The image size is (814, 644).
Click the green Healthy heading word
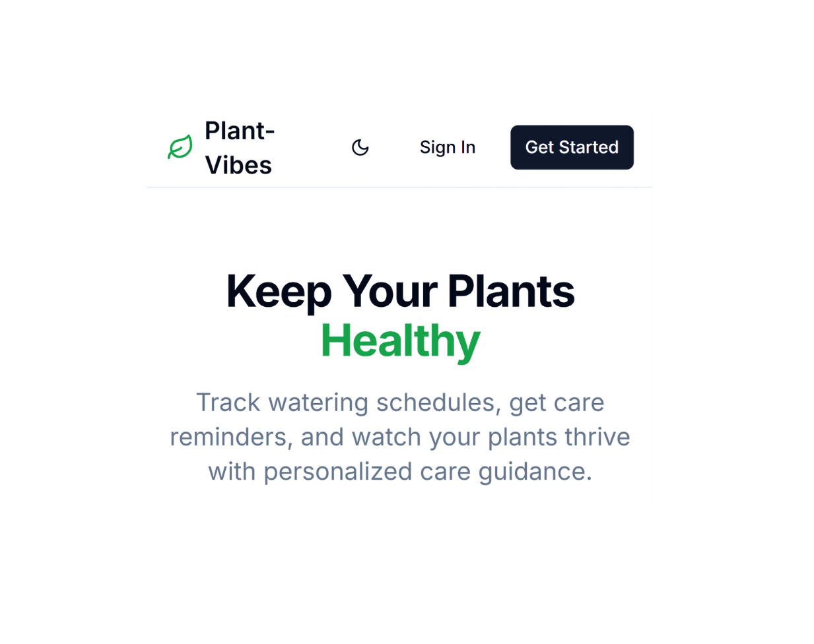400,340
